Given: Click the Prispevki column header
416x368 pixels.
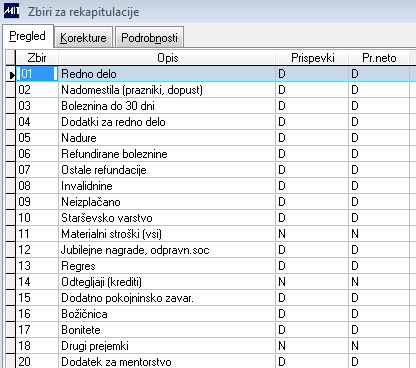Looking at the screenshot, I should click(x=312, y=58).
